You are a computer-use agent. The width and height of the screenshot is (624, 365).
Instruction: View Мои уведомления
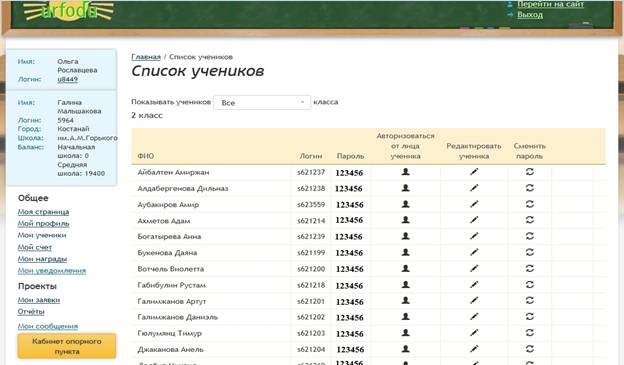pos(52,271)
